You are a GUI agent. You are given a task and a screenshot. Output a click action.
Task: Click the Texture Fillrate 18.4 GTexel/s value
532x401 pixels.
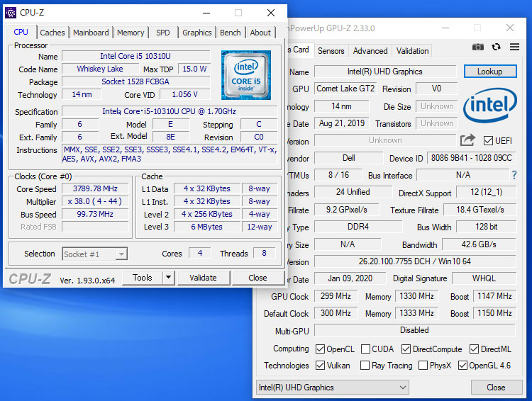pos(480,210)
